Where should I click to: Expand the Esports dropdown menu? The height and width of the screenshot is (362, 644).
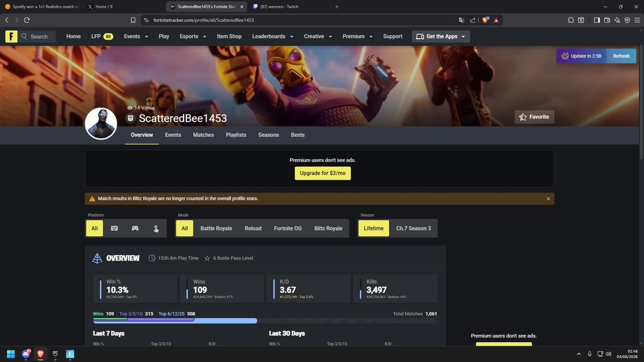(x=193, y=36)
